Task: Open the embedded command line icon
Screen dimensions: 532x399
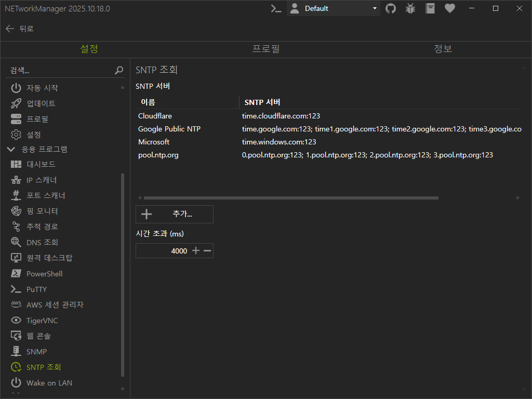Action: pyautogui.click(x=276, y=8)
